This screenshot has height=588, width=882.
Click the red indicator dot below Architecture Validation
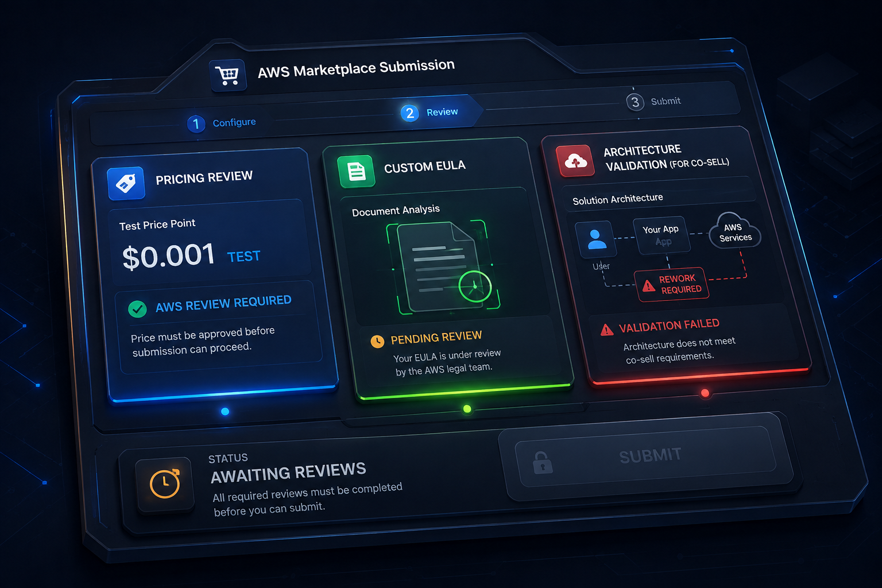pyautogui.click(x=705, y=393)
